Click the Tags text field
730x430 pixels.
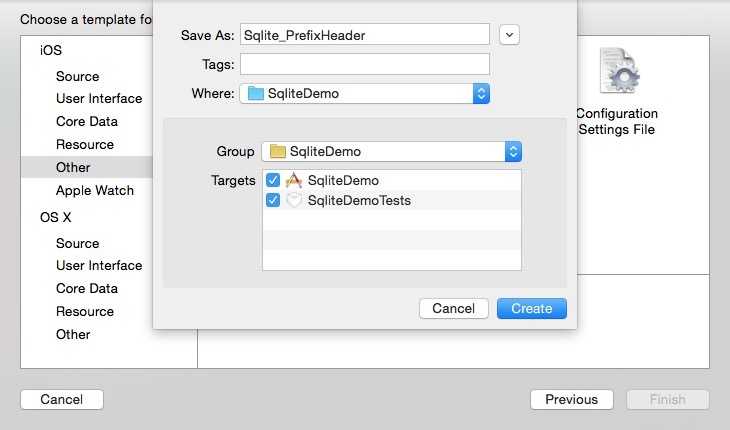pyautogui.click(x=365, y=64)
